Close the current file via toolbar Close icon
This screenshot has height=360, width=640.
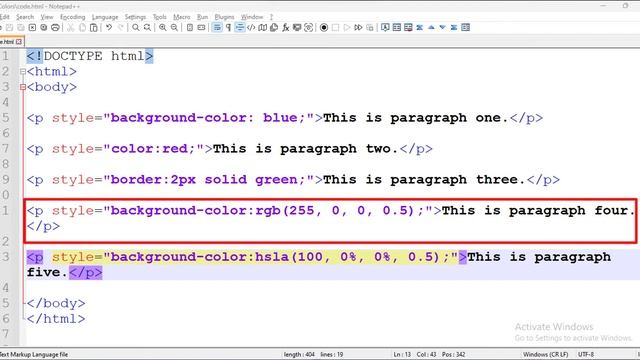click(32, 27)
